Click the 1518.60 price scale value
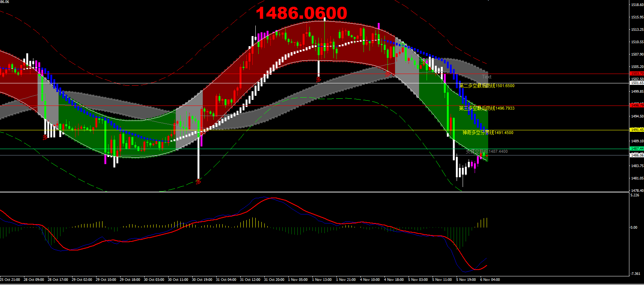Screen dimensions: 644x285 click(637, 5)
